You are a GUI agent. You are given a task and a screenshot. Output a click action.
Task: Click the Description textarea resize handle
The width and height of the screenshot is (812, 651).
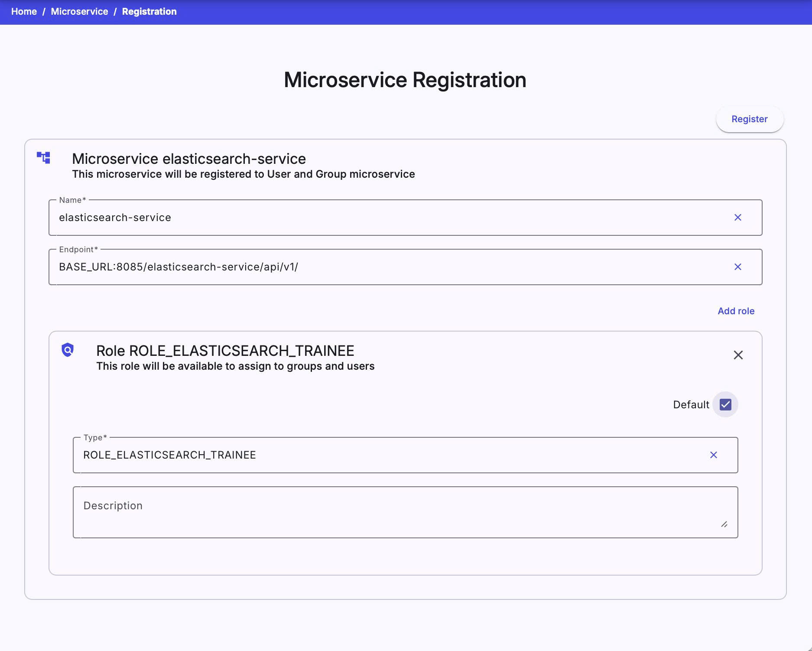click(x=725, y=524)
